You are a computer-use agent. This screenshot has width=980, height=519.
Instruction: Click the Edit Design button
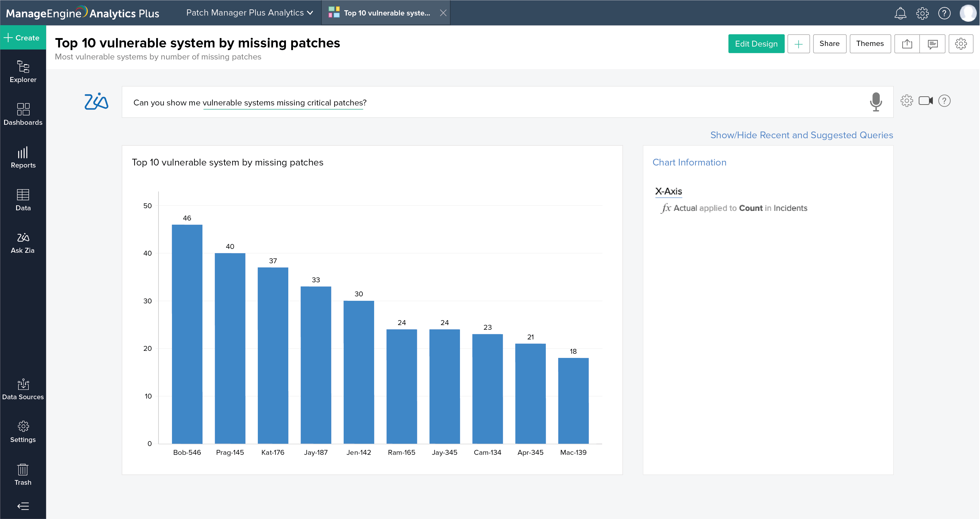pyautogui.click(x=756, y=44)
